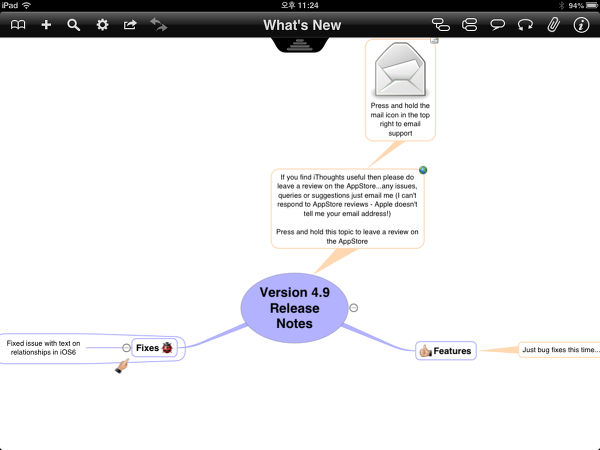Add relationship curved-arrow icon

[525, 25]
